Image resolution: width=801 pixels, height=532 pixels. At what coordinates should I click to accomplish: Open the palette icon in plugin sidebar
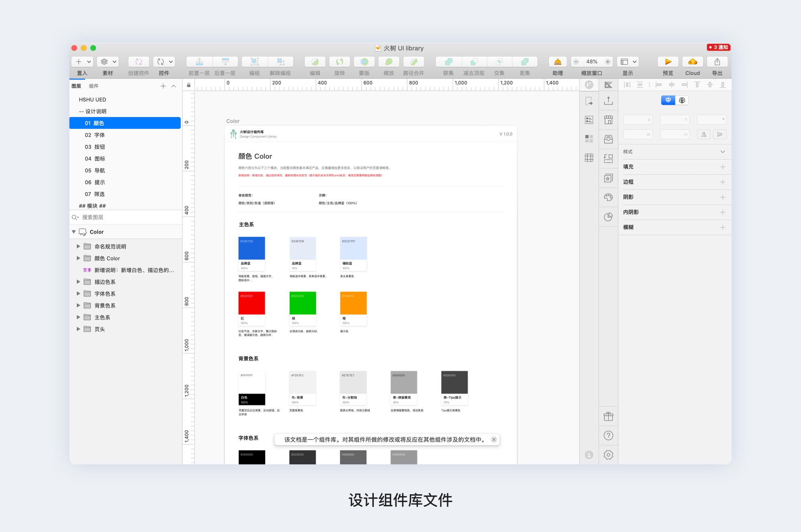[x=608, y=197]
